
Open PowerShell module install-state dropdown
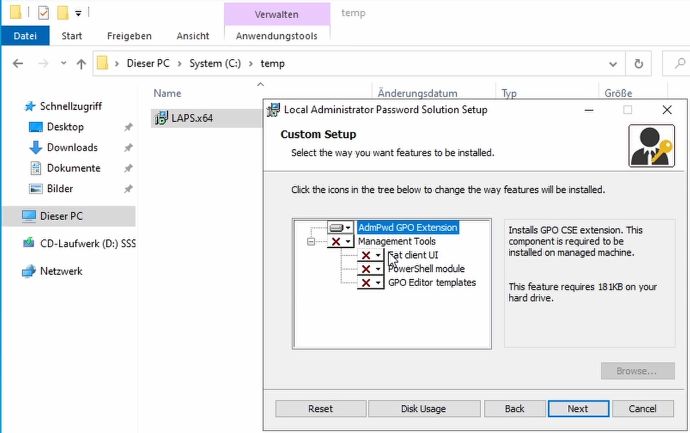[371, 269]
